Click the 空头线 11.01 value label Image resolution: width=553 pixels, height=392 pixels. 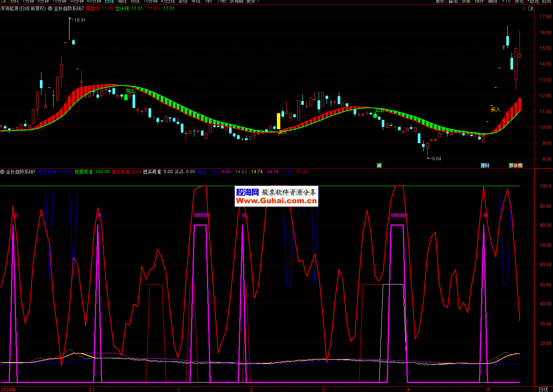point(129,8)
